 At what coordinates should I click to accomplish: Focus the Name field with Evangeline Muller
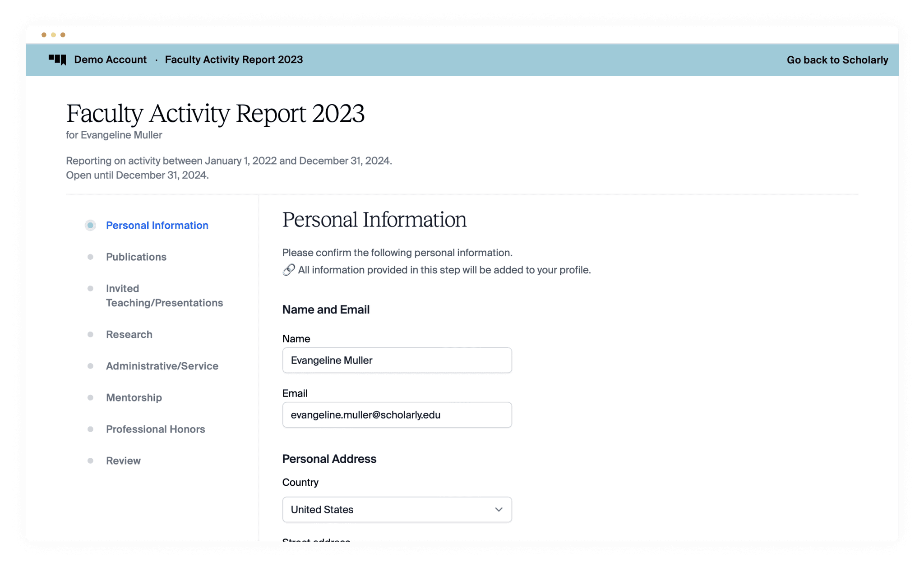tap(397, 360)
